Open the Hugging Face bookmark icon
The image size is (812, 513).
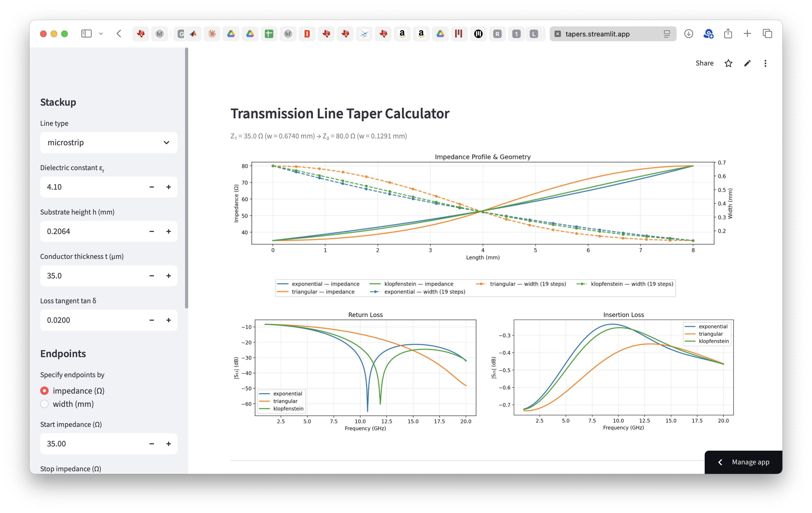159,34
